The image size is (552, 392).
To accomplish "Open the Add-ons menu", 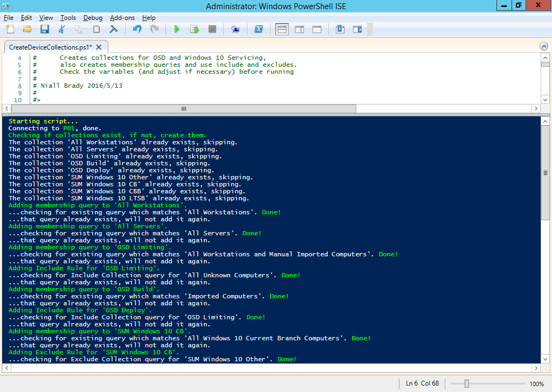I will pos(122,18).
